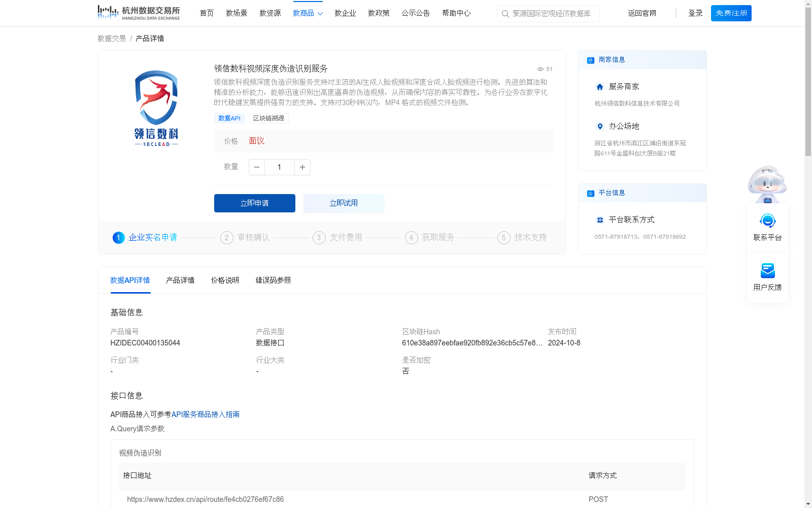Screen dimensions: 812x508
Task: Click the Hangzhou Data Exchange logo
Action: click(x=139, y=12)
